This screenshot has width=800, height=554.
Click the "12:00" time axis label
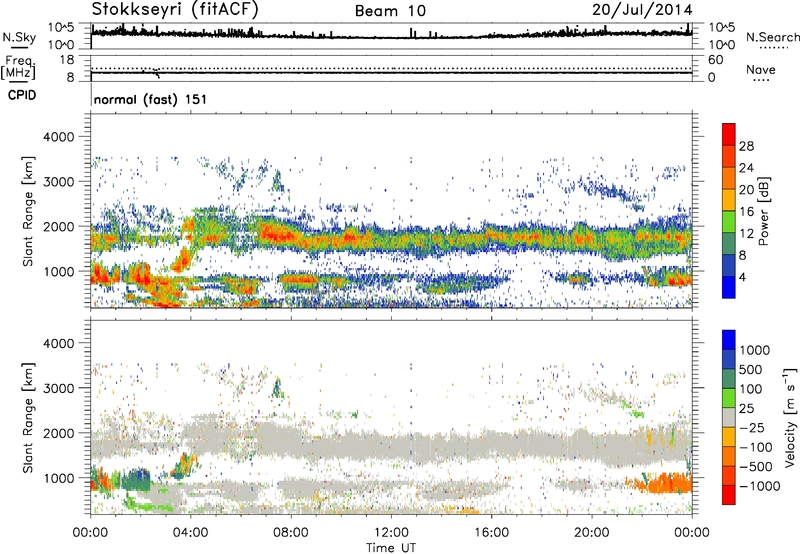pyautogui.click(x=391, y=533)
